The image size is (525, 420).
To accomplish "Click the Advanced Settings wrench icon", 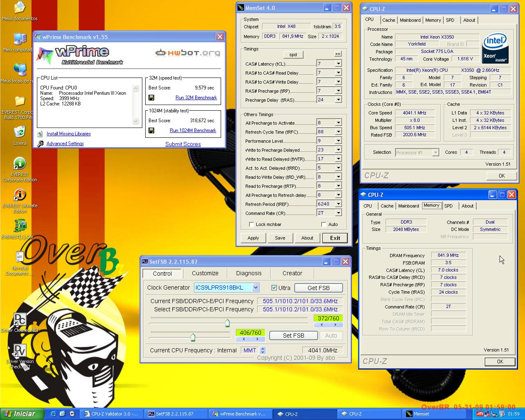I will pyautogui.click(x=40, y=144).
